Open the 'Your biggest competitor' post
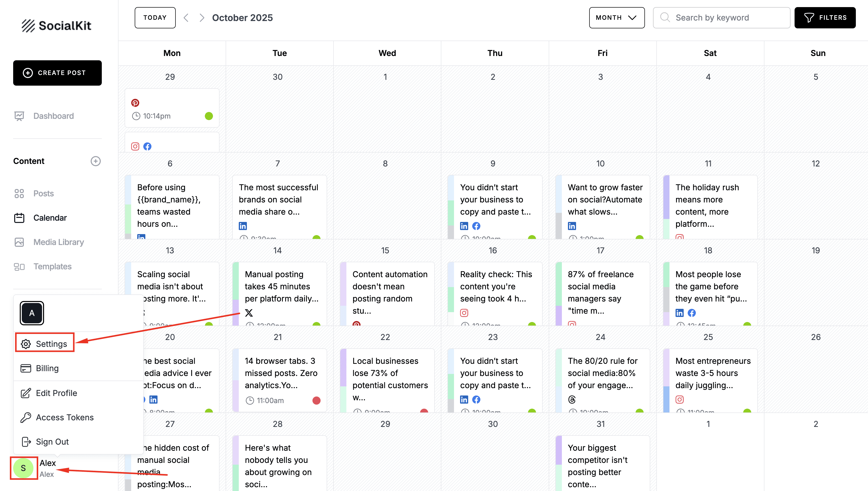This screenshot has width=868, height=491. 602,463
